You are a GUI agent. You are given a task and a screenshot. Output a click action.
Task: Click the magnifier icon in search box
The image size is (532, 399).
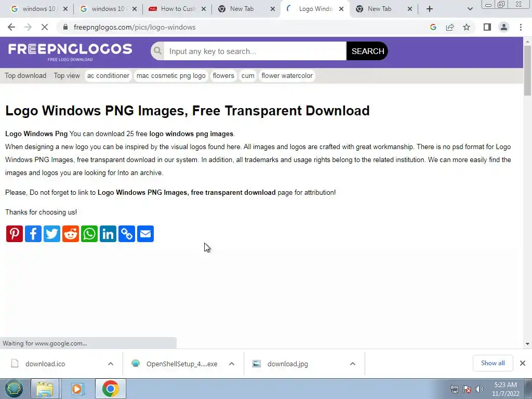coord(157,51)
